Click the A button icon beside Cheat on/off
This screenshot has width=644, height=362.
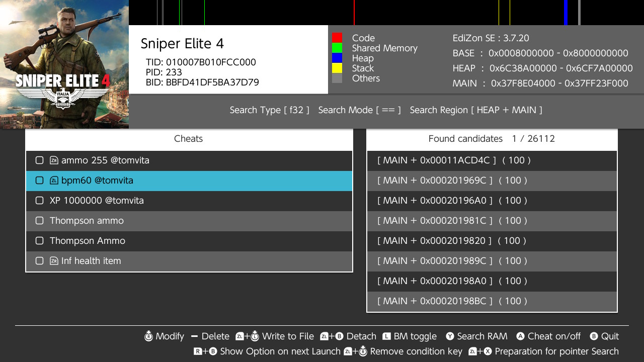[520, 336]
